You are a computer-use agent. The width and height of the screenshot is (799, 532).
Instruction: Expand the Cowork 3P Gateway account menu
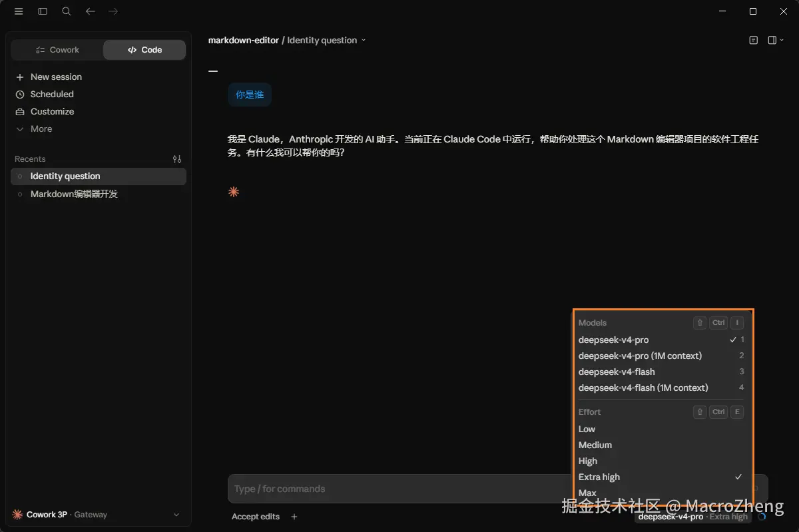pyautogui.click(x=96, y=515)
